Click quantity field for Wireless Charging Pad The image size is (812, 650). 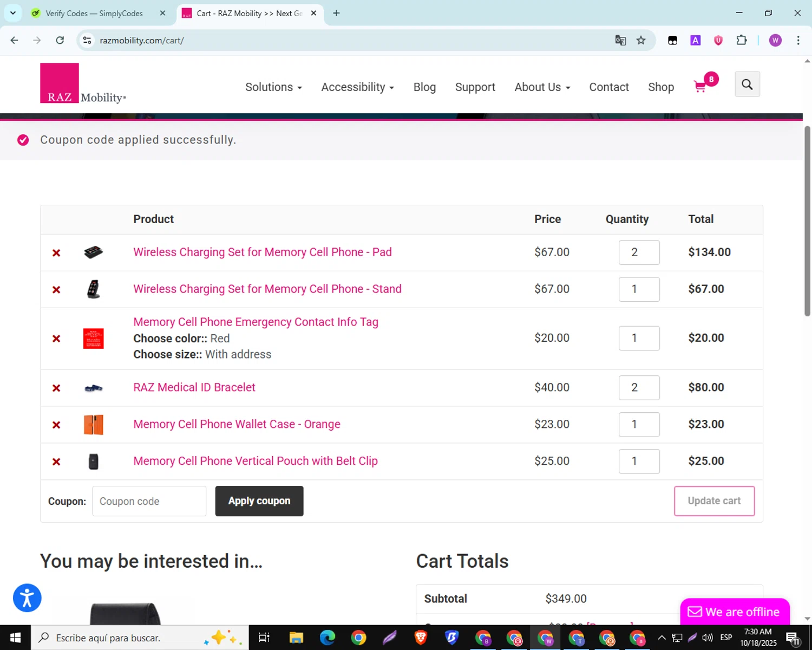point(639,252)
